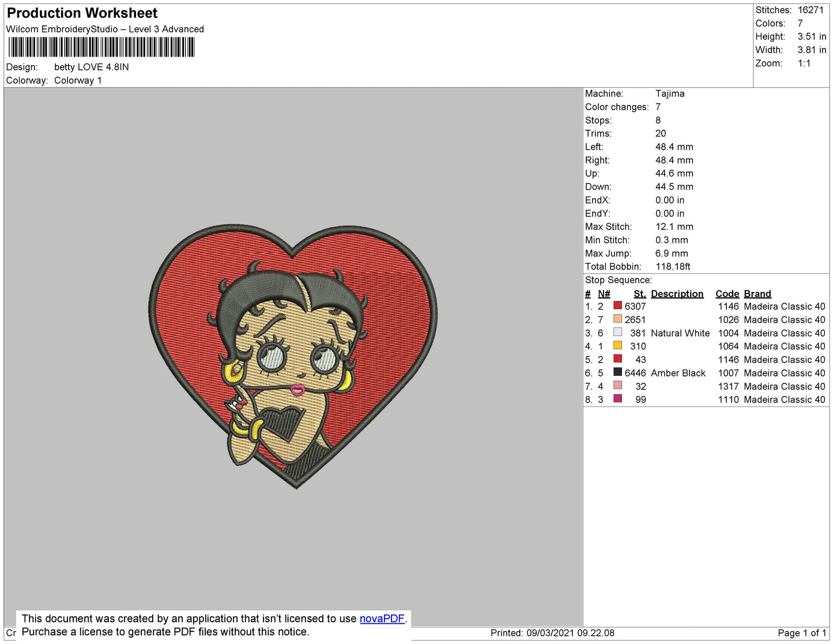Click the Down value 44.5 mm
The height and width of the screenshot is (644, 833).
point(674,187)
